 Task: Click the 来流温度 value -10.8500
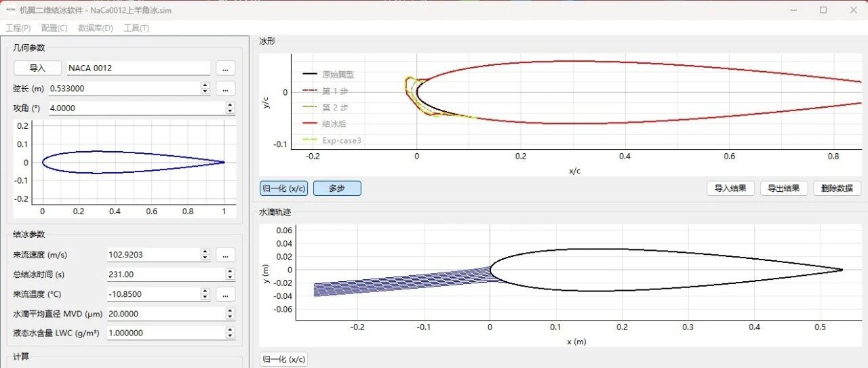153,294
